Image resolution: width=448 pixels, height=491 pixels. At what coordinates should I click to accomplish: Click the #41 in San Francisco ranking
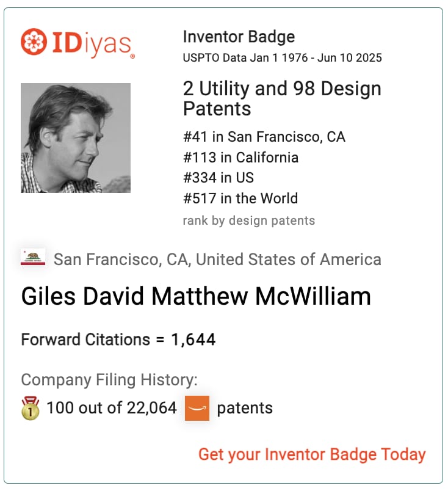click(x=264, y=137)
